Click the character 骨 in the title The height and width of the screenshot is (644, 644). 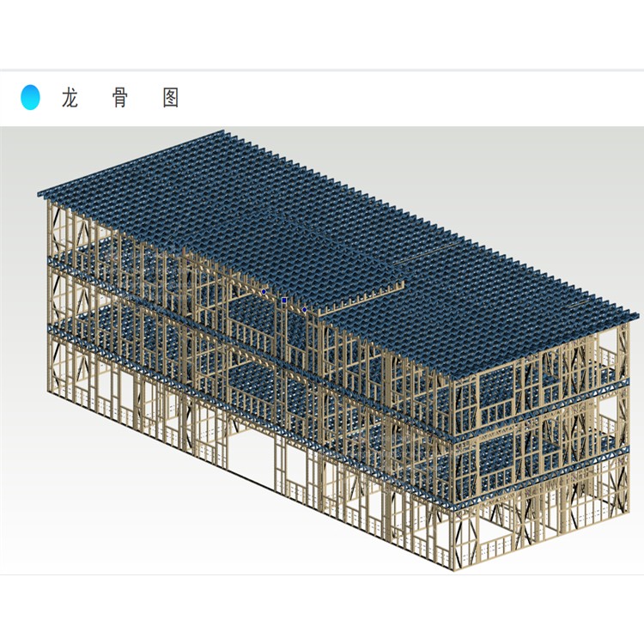pyautogui.click(x=120, y=98)
